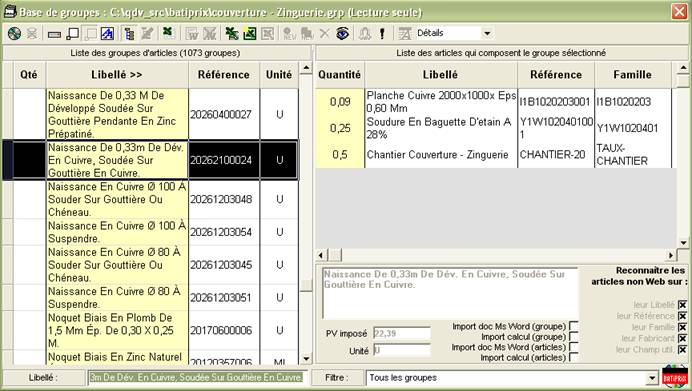Click the greyed X delete toolbar icon
Viewport: 692px width, 391px height.
[324, 34]
